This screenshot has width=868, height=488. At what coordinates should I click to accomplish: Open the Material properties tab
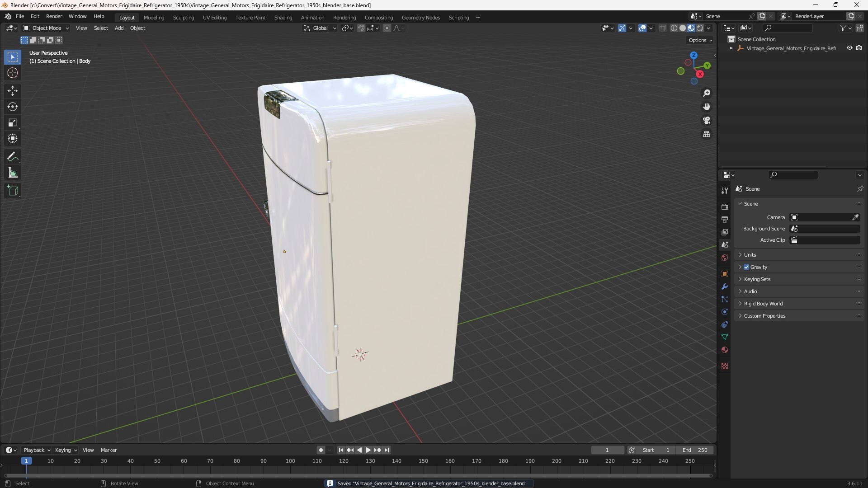point(725,350)
